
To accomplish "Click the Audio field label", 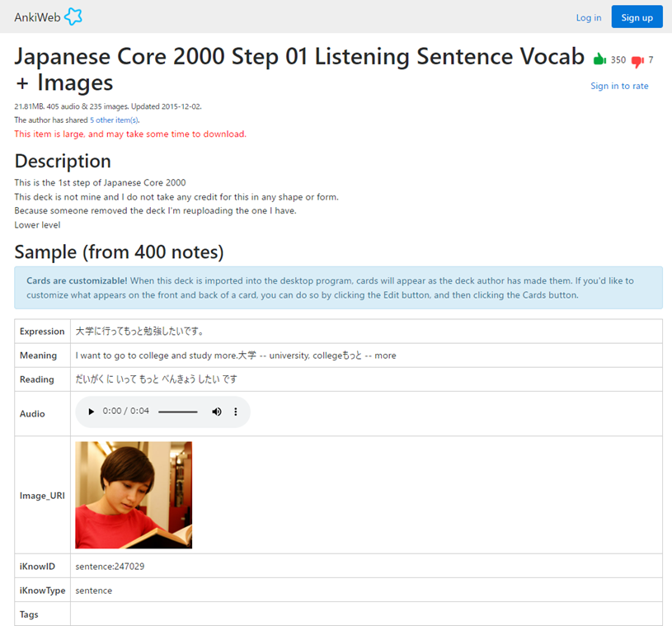I will click(32, 414).
